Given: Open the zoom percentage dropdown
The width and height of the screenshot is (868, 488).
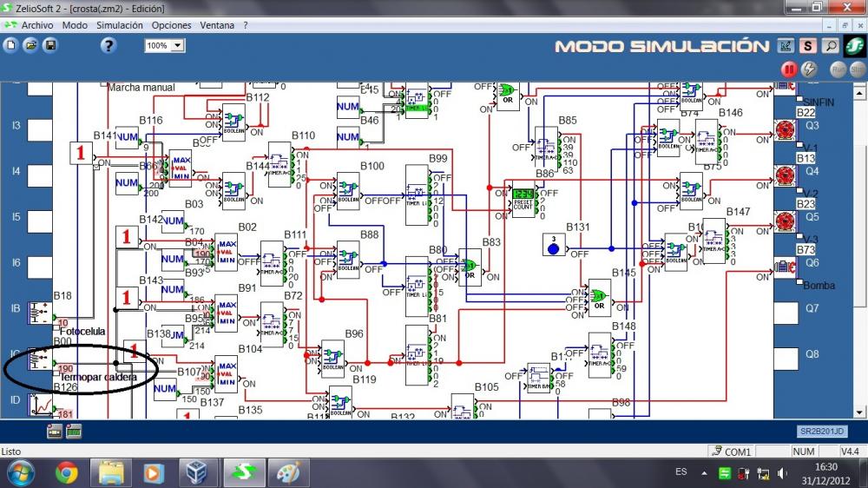Looking at the screenshot, I should (x=177, y=45).
